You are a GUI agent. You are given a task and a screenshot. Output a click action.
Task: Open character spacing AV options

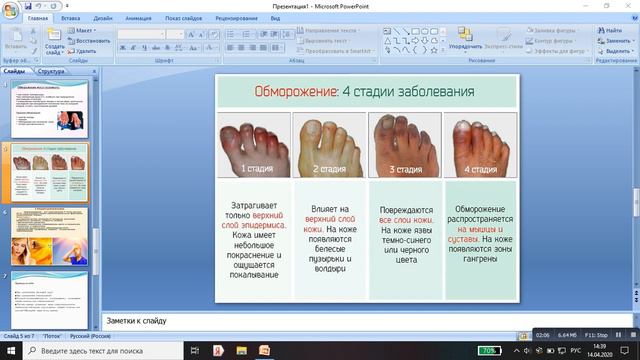(179, 48)
